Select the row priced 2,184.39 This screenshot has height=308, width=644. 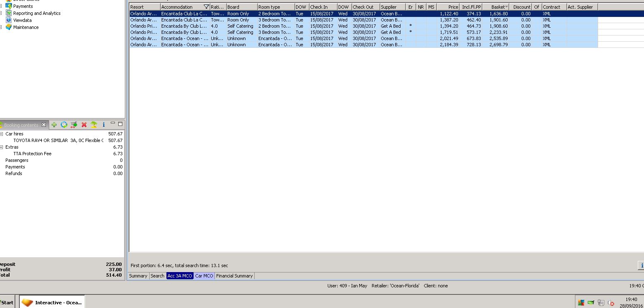point(364,45)
